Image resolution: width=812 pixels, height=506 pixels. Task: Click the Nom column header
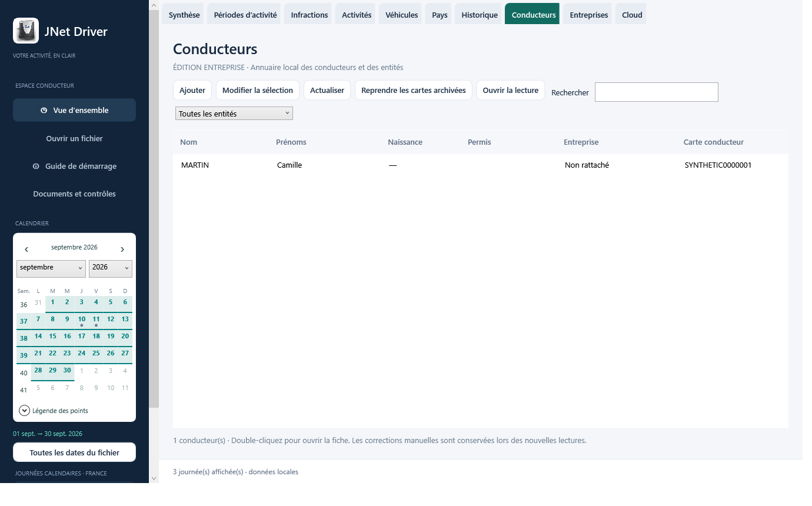[189, 142]
